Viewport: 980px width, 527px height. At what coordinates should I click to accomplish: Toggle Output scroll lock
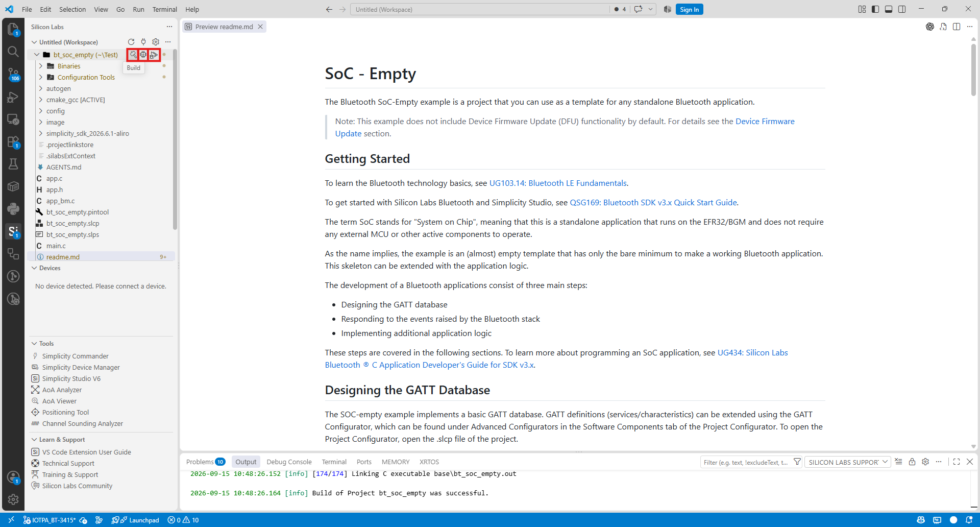click(x=912, y=462)
